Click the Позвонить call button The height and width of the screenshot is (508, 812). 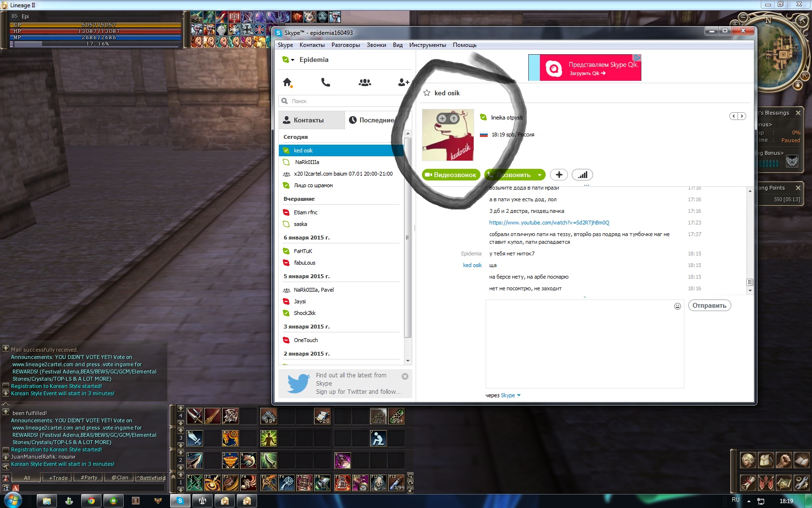510,175
